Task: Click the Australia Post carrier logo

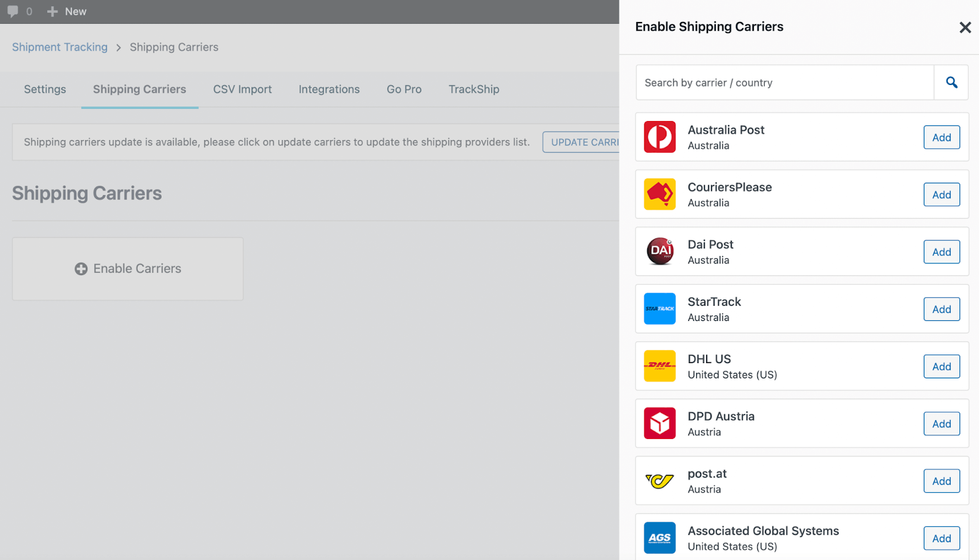Action: click(659, 137)
